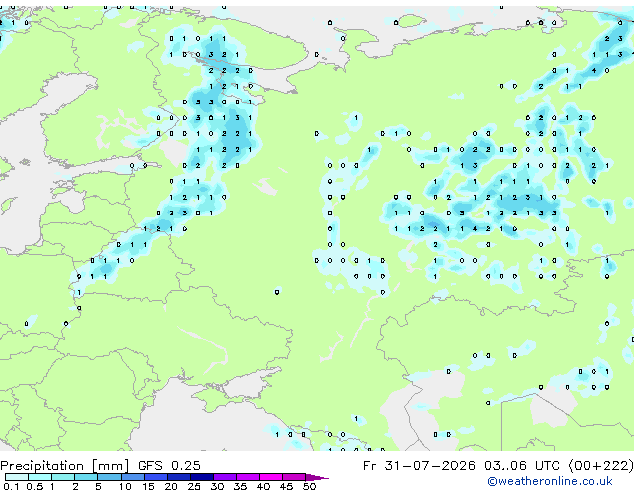
Task: Click the '(00+222)' forecast offset text
Action: (601, 466)
